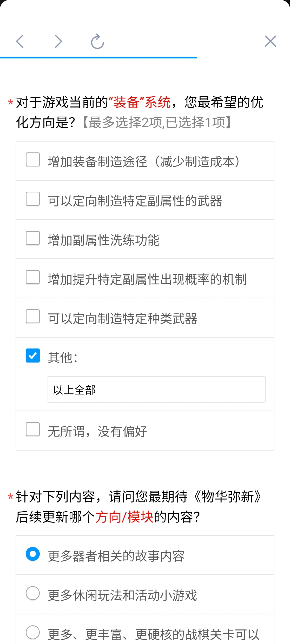Image resolution: width=290 pixels, height=644 pixels.
Task: Click the 以上全部 text input field
Action: point(157,390)
